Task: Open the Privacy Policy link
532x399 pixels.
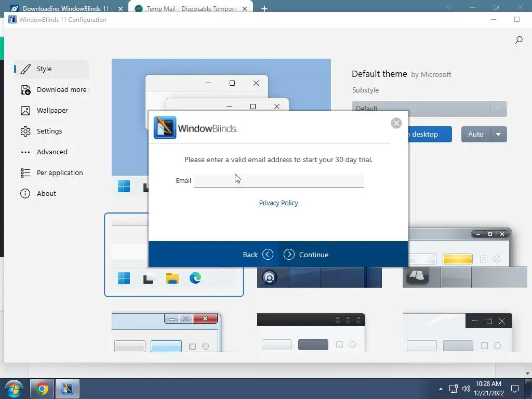Action: coord(278,203)
